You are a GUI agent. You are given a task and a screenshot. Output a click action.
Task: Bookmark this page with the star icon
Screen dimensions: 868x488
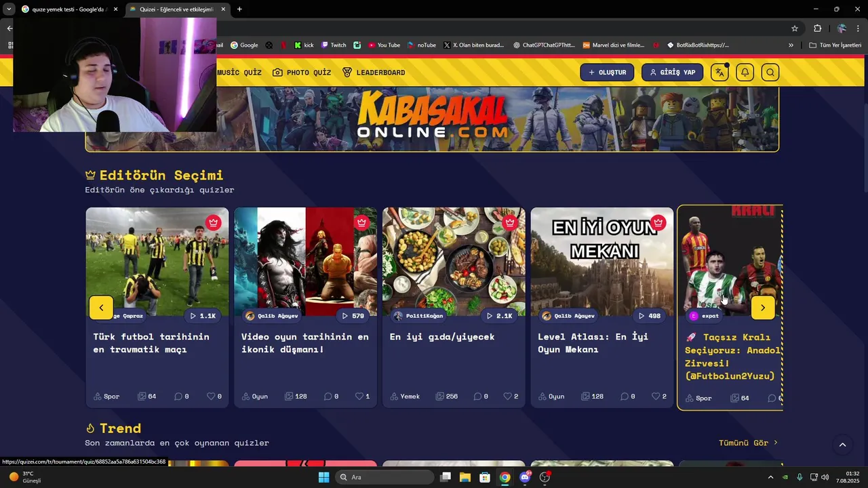click(x=795, y=28)
